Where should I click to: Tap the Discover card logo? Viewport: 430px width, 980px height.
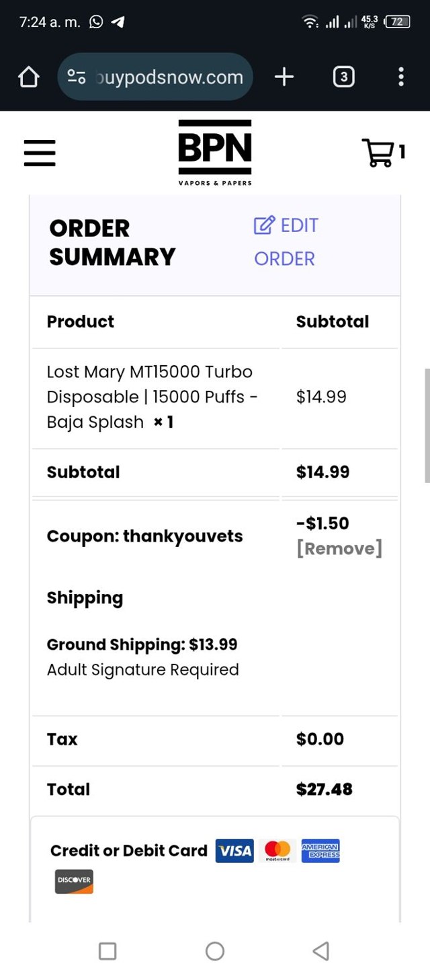click(x=74, y=881)
